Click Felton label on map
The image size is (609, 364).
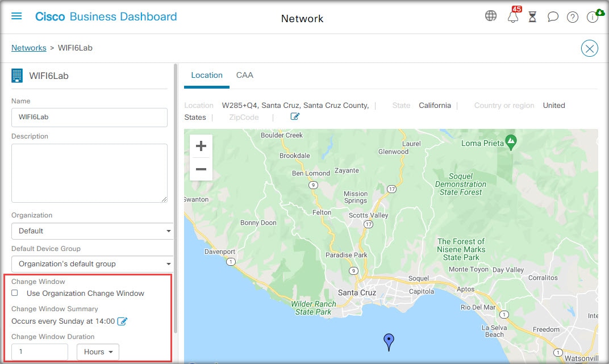click(322, 212)
